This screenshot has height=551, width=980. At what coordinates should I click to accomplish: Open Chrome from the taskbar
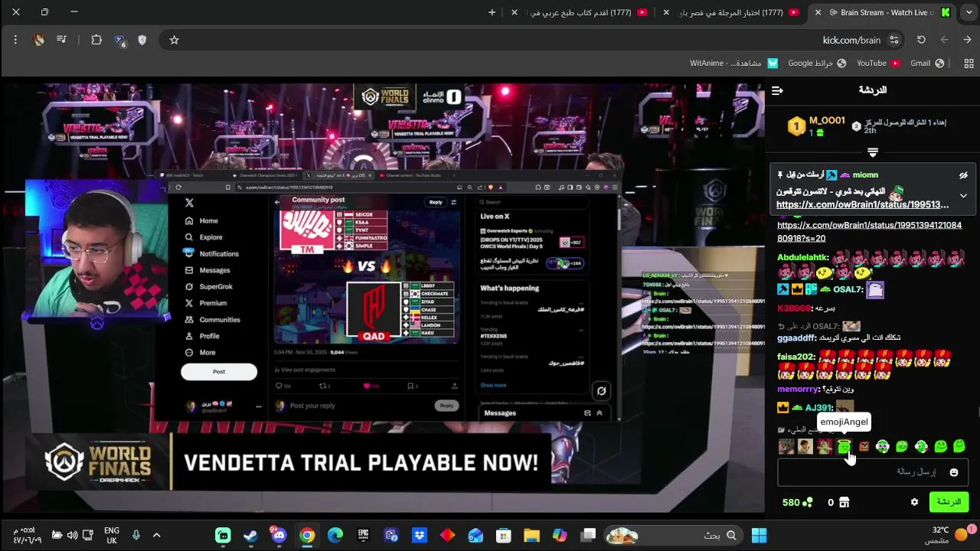tap(307, 535)
